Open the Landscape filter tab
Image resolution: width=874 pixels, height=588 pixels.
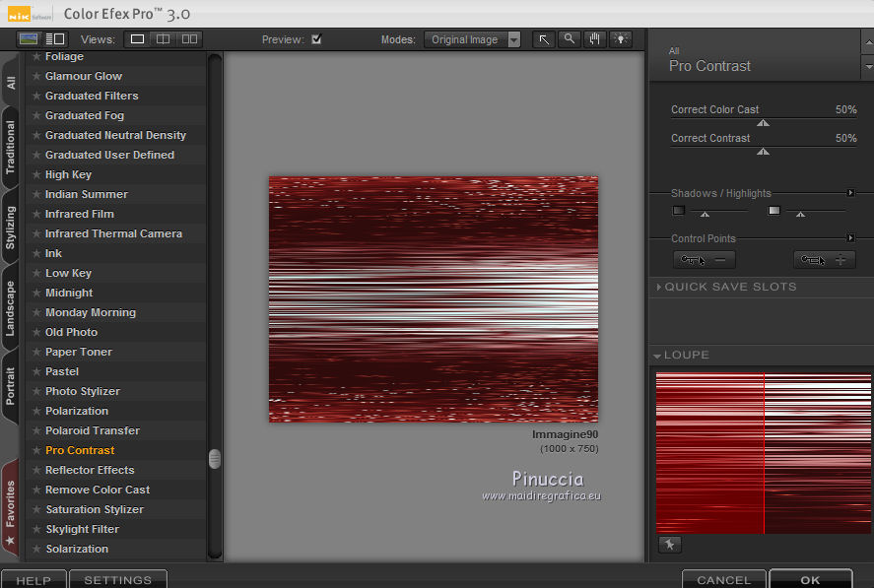[x=11, y=308]
